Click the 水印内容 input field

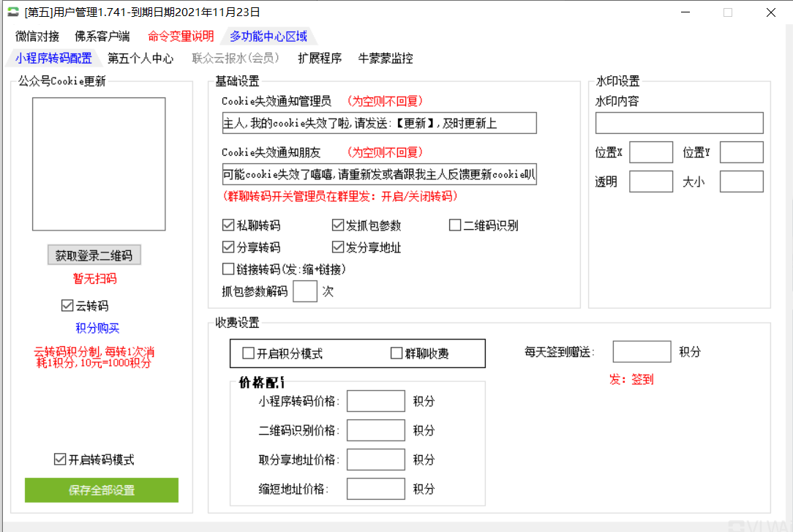click(x=679, y=123)
